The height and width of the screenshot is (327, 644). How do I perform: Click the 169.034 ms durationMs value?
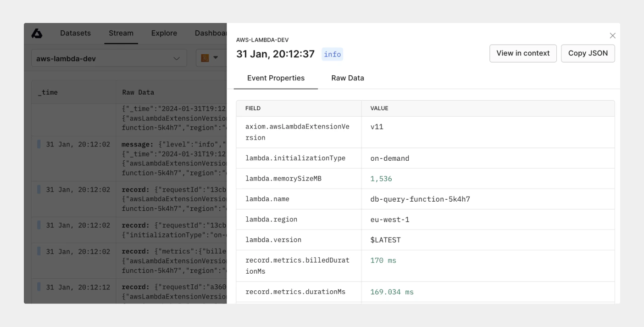(x=392, y=292)
